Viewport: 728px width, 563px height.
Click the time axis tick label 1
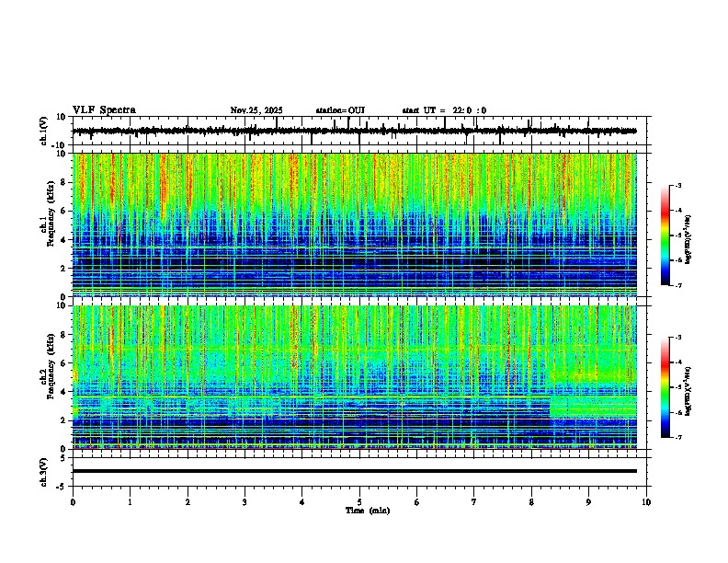(x=130, y=502)
